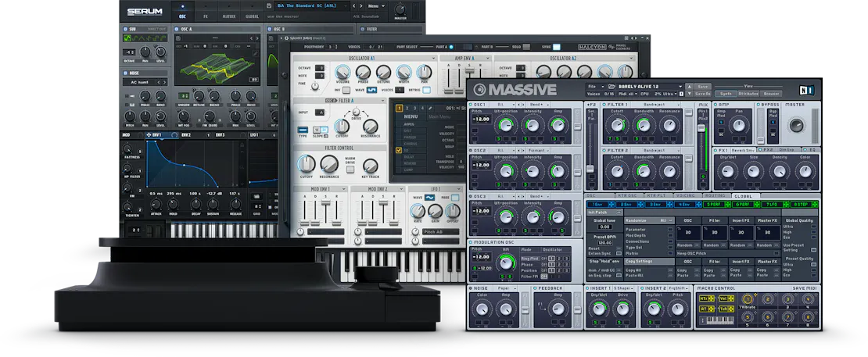Click the Save As button in Massive
The image size is (868, 357).
pyautogui.click(x=703, y=94)
